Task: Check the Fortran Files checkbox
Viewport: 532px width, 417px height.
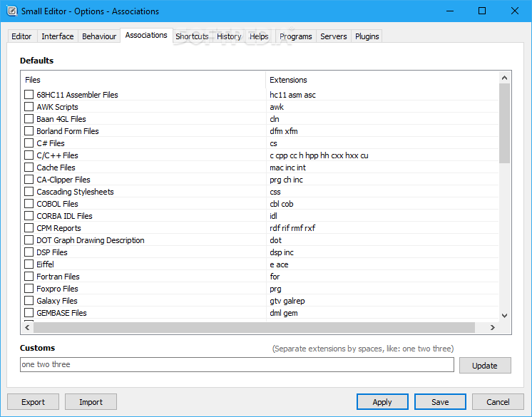Action: (x=29, y=277)
